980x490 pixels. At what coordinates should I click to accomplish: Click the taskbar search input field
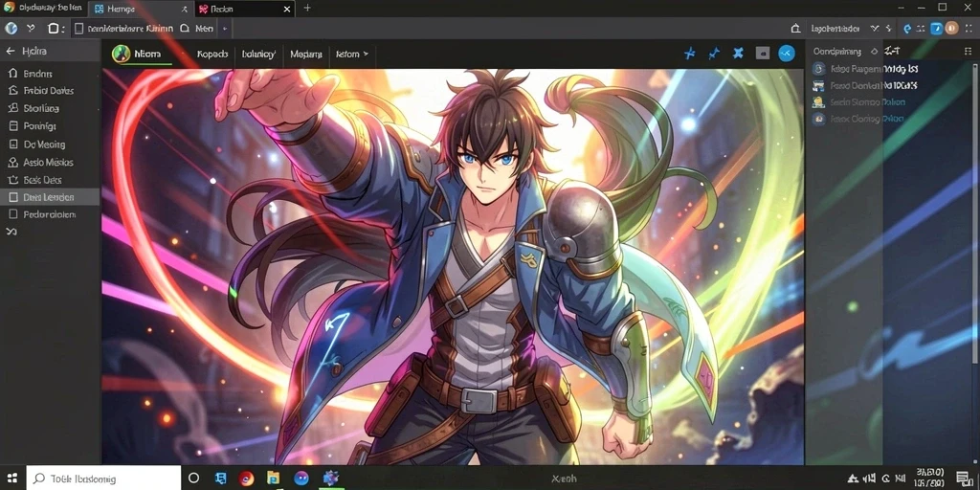coord(103,479)
